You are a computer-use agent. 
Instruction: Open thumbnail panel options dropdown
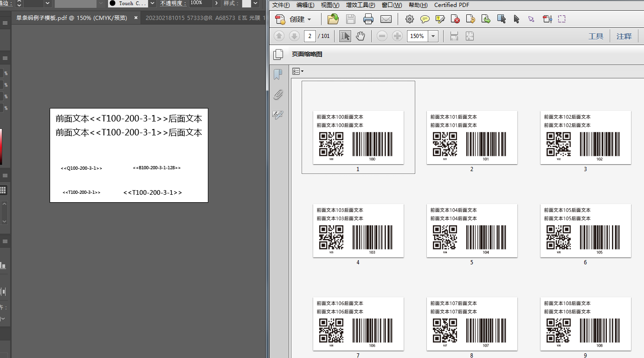297,71
